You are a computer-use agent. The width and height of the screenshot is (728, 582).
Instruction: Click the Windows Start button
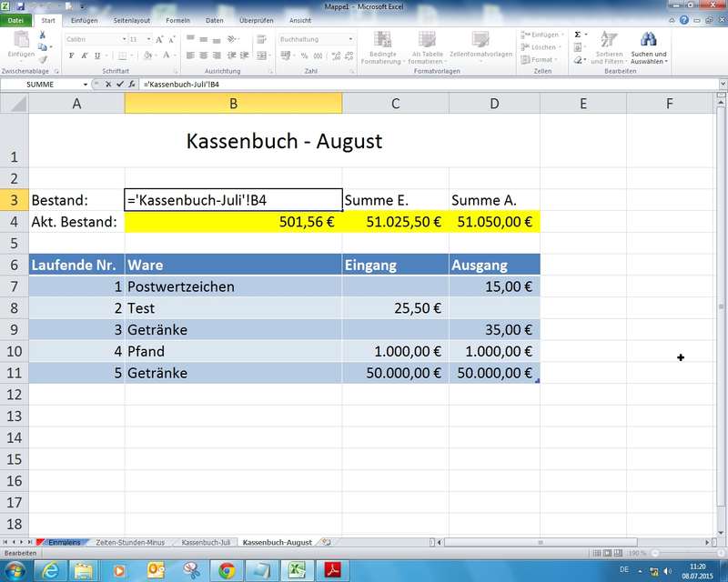tap(16, 569)
